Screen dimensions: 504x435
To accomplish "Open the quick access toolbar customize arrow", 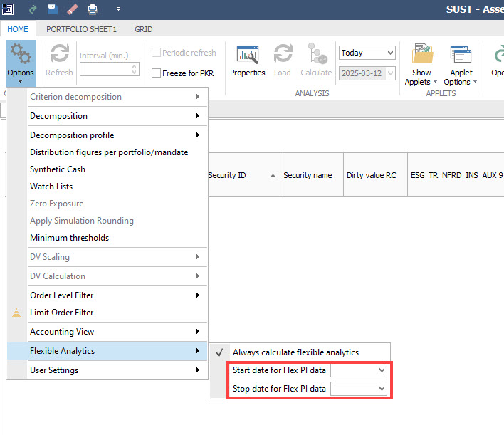I will [118, 9].
